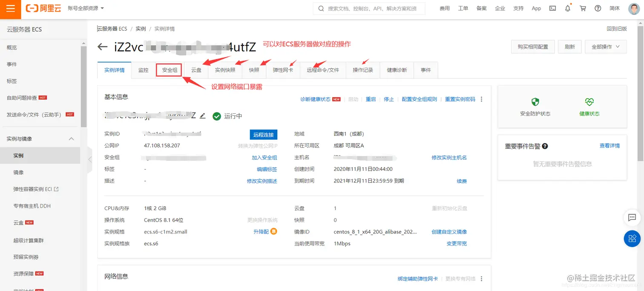Viewport: 644px width, 291px height.
Task: Open 弹性容器实例 ECI in sidebar
Action: tap(36, 189)
